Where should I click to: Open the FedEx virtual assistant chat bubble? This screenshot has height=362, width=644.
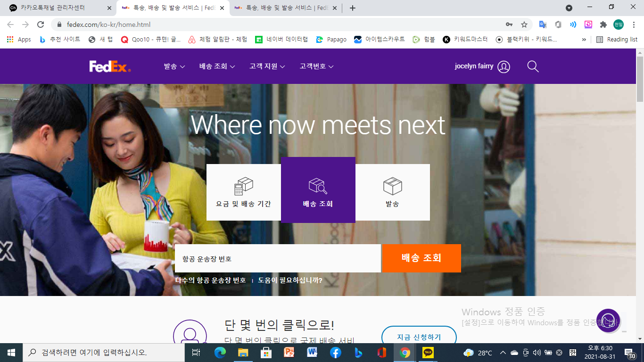click(608, 321)
